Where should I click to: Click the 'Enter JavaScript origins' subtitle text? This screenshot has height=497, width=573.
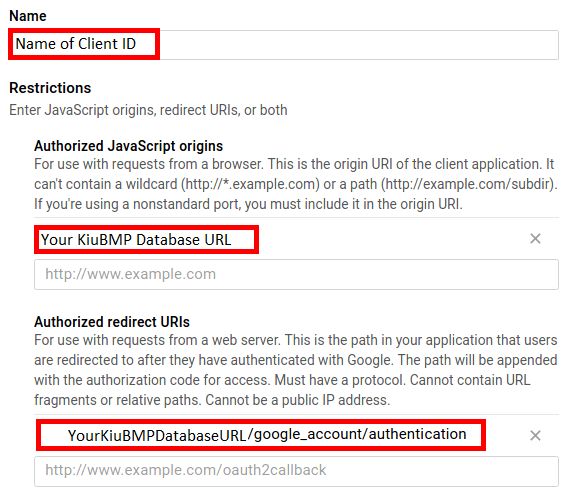(148, 110)
